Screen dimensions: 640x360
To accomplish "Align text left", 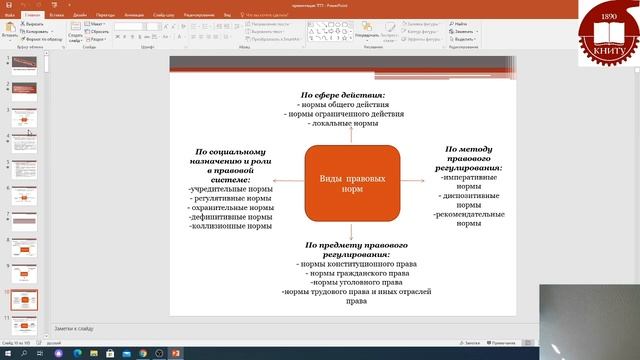I will tap(193, 37).
